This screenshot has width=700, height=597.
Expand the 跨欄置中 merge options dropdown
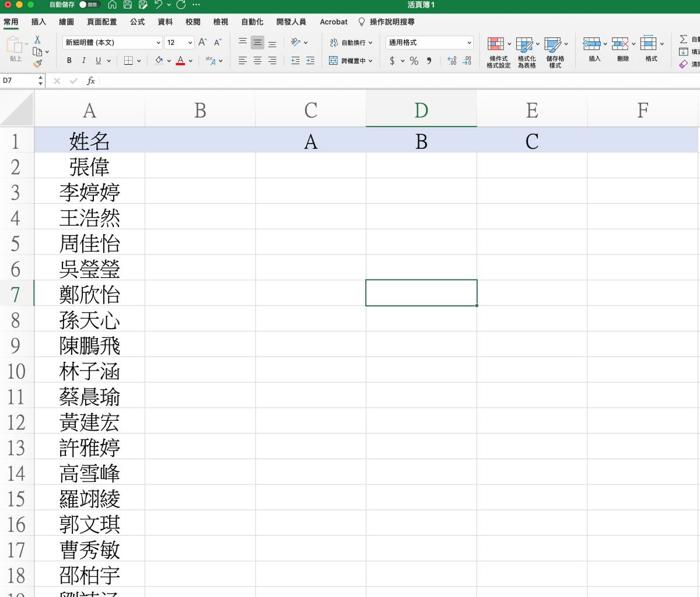(370, 61)
